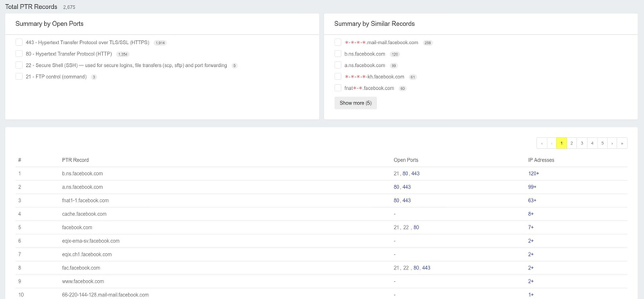Jump to last page arrow
The width and height of the screenshot is (644, 299).
[x=622, y=143]
